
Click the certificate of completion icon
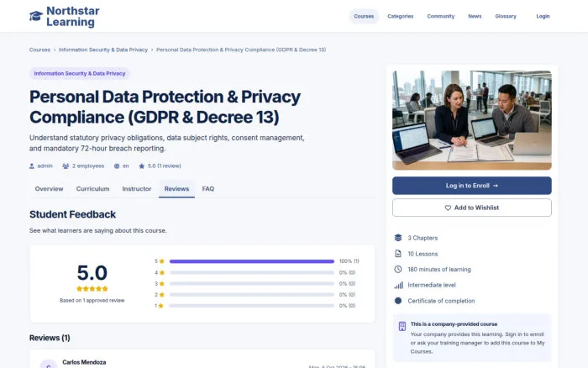pos(398,301)
